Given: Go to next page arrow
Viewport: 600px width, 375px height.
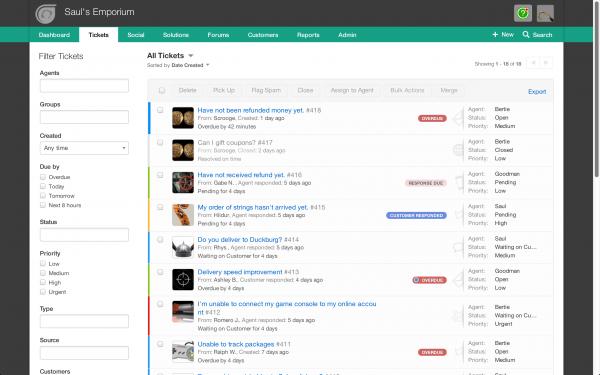Looking at the screenshot, I should click(x=546, y=63).
